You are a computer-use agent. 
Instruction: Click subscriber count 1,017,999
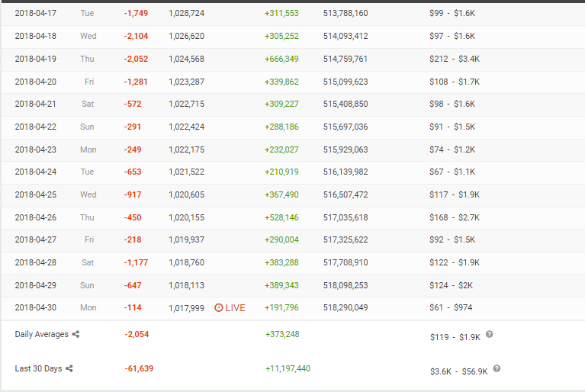pos(186,308)
